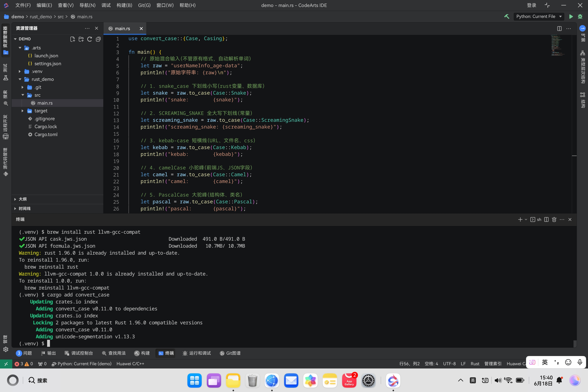Click the 登录 login button
This screenshot has width=588, height=392.
pyautogui.click(x=531, y=5)
